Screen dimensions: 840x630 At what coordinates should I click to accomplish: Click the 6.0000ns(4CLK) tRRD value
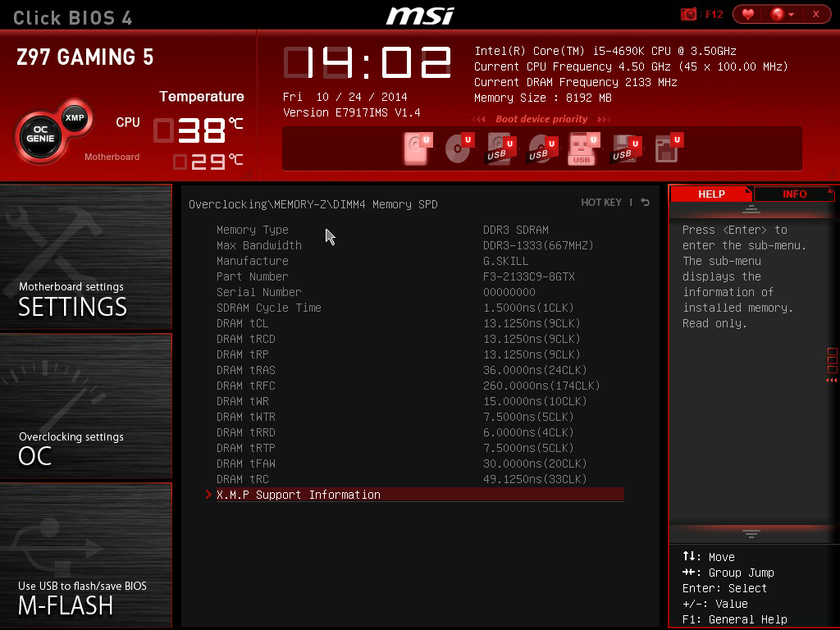[528, 431]
